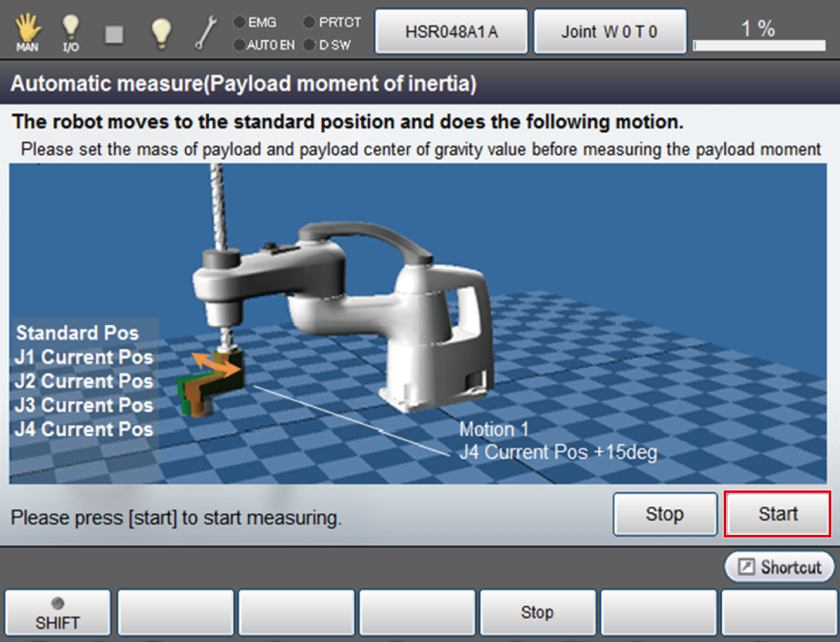The image size is (840, 642).
Task: Toggle the PRTCT indicator
Action: pos(309,22)
